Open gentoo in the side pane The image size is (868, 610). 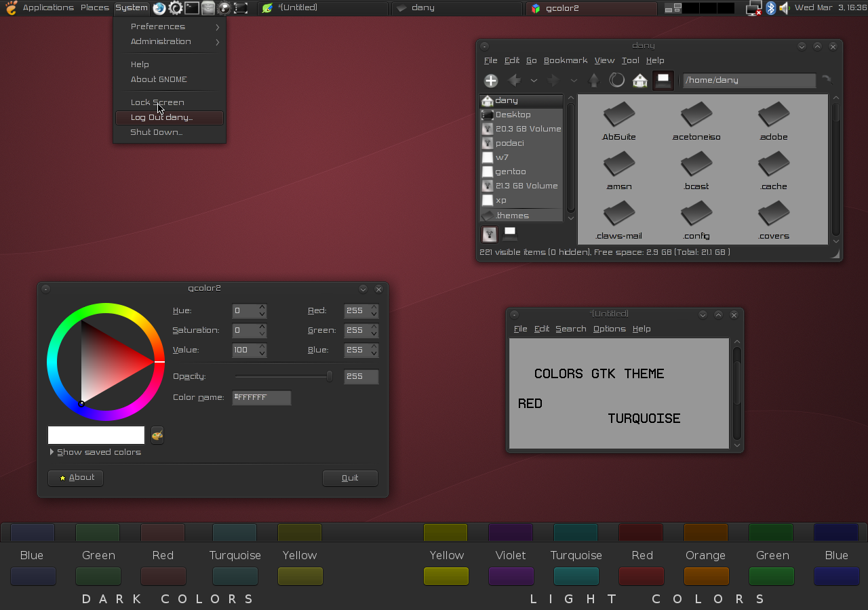(521, 171)
